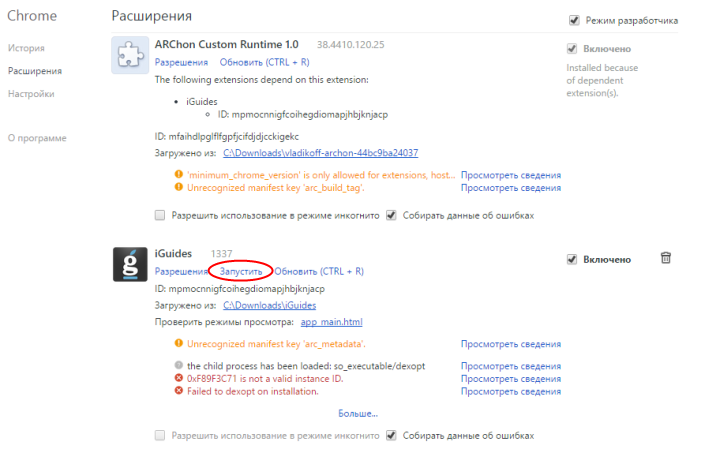Click iGuides ID text below Запустить link
This screenshot has width=720, height=449.
tap(240, 289)
